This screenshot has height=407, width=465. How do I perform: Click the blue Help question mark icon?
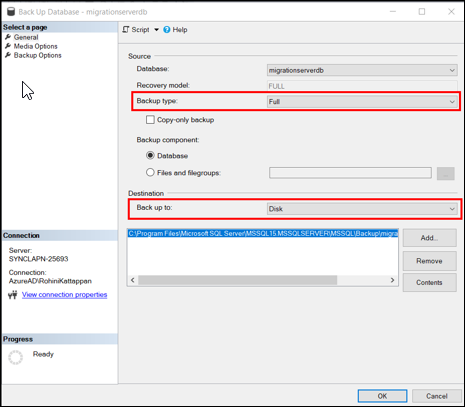pos(167,30)
